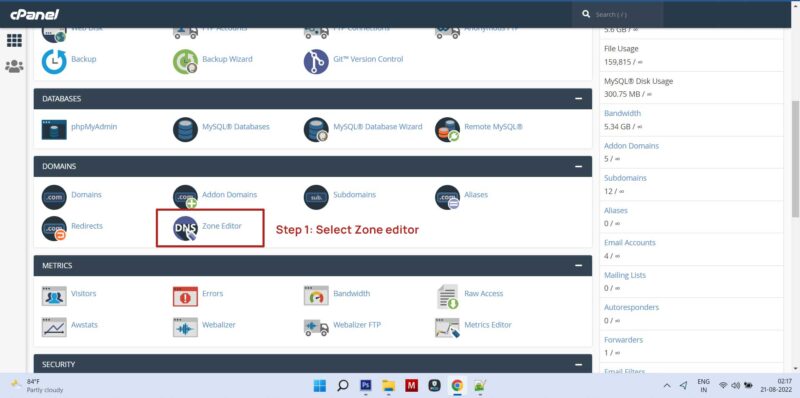The height and width of the screenshot is (398, 800).
Task: Open the Addon Domains link
Action: click(x=229, y=194)
